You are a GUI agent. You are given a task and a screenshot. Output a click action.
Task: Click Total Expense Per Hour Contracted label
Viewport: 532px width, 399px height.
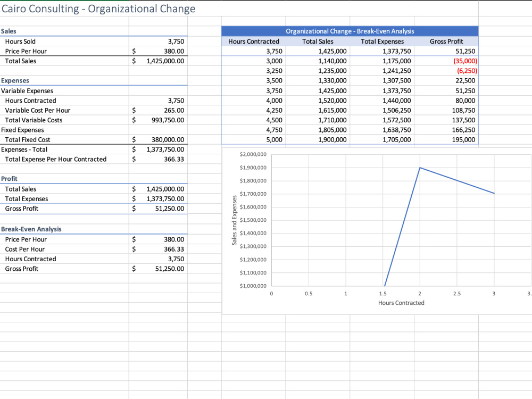coord(56,160)
